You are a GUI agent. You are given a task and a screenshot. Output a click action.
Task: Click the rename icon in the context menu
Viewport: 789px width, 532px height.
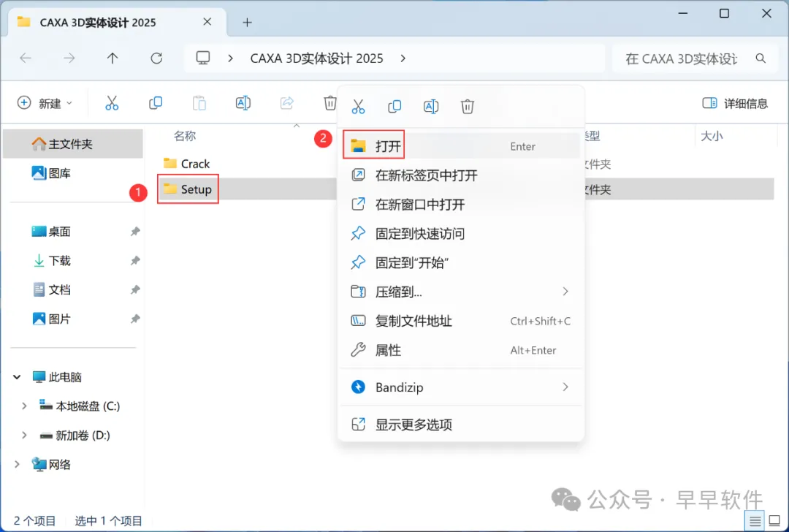[431, 106]
